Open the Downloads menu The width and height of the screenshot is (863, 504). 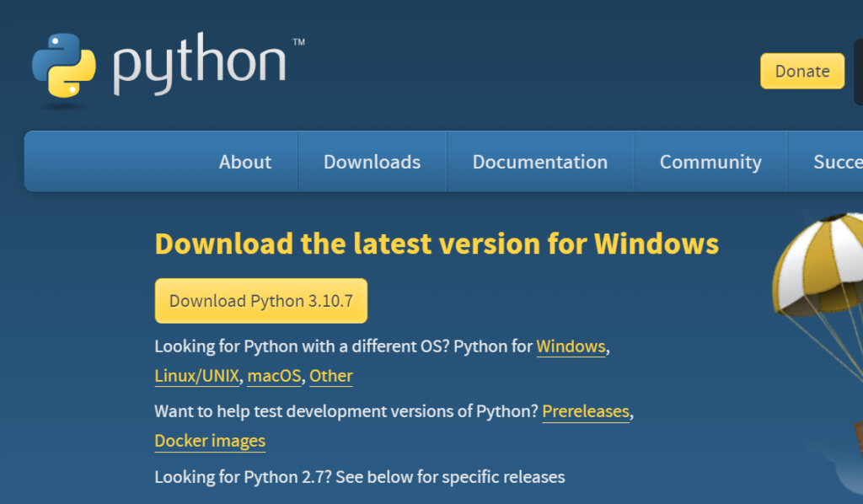372,162
